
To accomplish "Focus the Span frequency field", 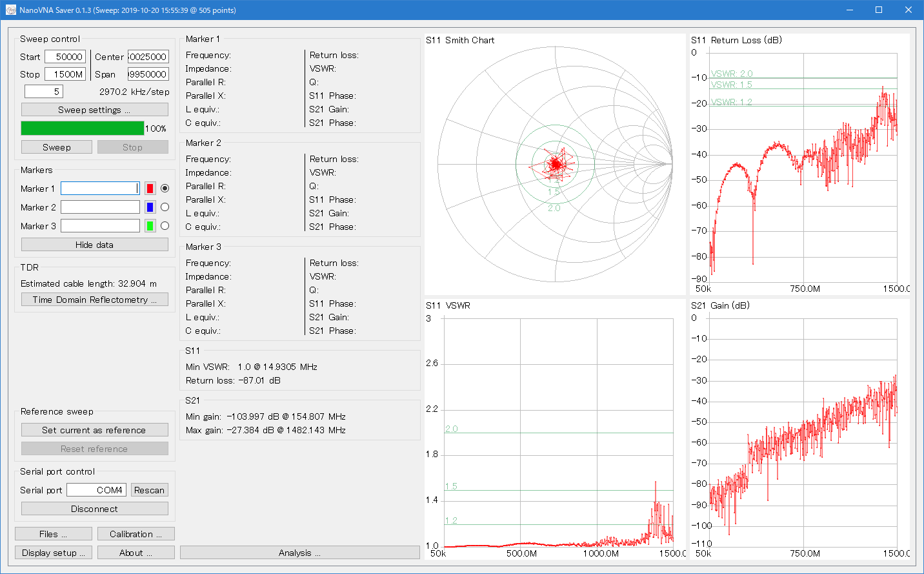I will click(148, 74).
